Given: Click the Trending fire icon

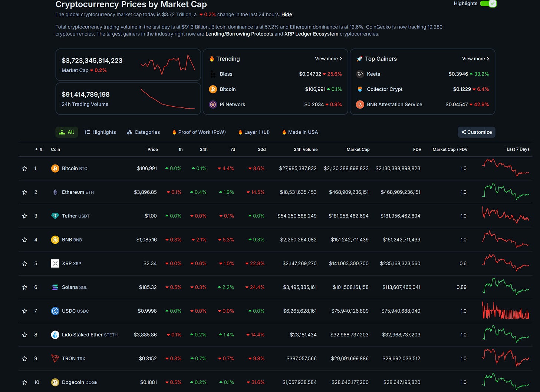Looking at the screenshot, I should pos(212,59).
